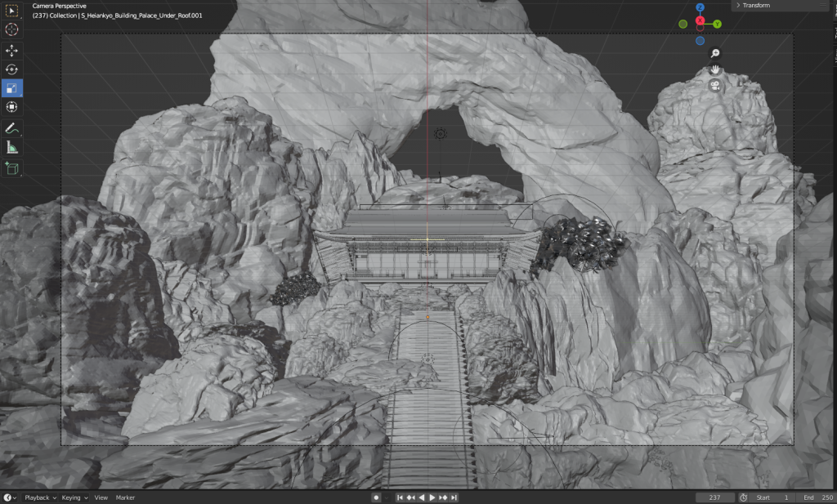
Task: Click the red X axis gizmo handle
Action: click(700, 20)
